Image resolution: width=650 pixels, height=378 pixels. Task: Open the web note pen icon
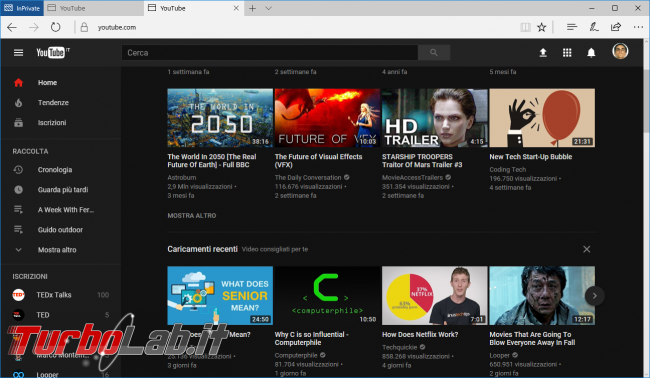594,27
